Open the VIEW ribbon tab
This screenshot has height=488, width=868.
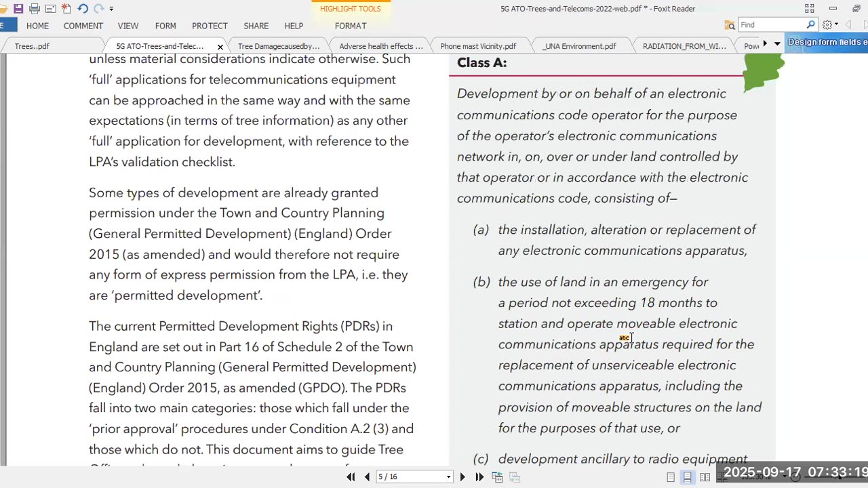[128, 26]
